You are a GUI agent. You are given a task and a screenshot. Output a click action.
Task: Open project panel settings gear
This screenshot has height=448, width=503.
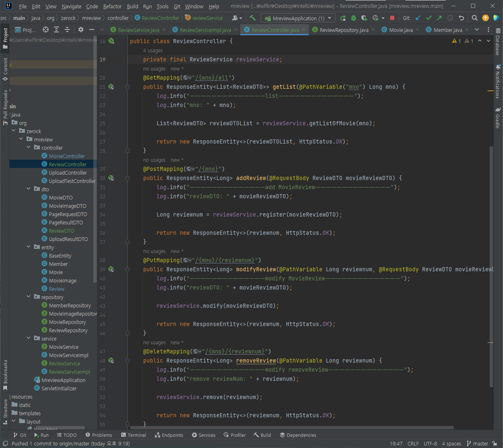click(x=81, y=29)
